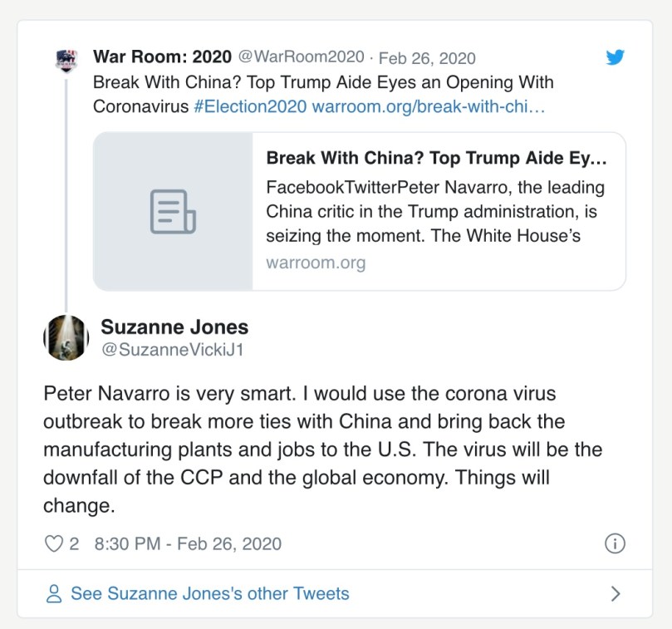Screen dimensions: 672x629
Task: Click the heart like icon
Action: [x=53, y=544]
